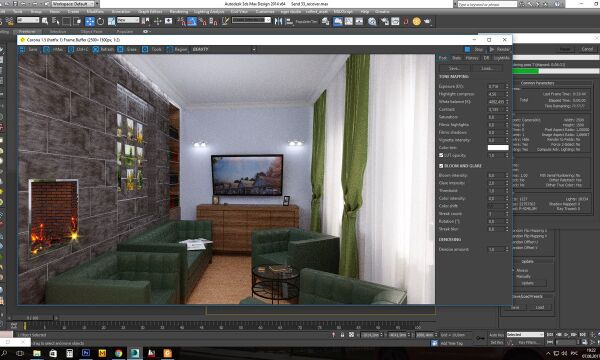Open the Graph Editors menu

click(150, 12)
